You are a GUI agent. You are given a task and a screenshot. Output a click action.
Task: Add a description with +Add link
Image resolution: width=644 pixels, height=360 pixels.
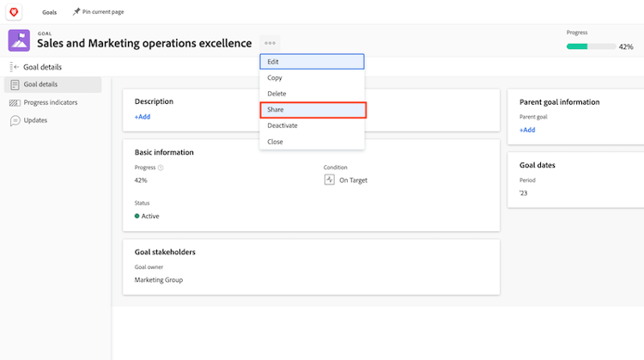pyautogui.click(x=142, y=116)
